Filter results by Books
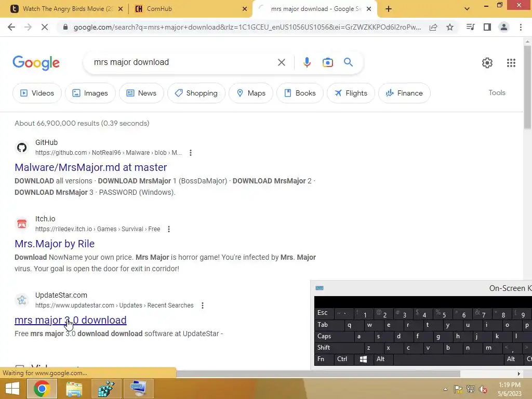Viewport: 532px width, 399px height. pos(300,93)
